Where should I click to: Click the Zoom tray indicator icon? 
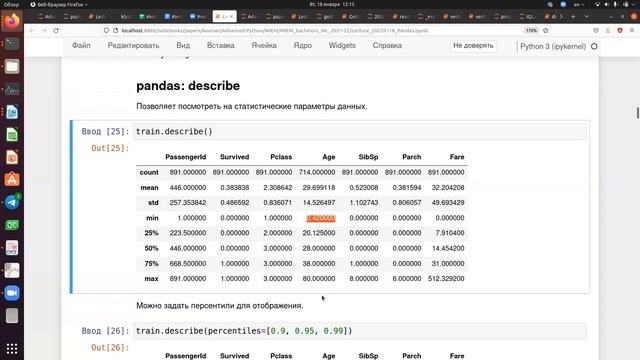tap(563, 4)
